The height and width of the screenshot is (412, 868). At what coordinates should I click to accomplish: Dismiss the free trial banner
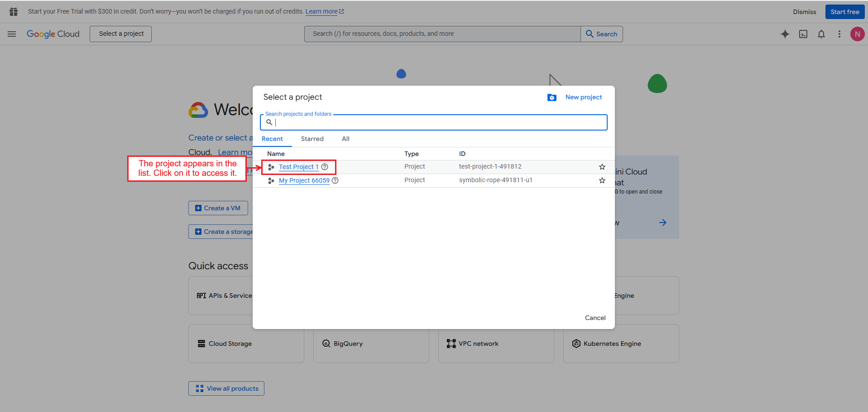click(x=804, y=12)
